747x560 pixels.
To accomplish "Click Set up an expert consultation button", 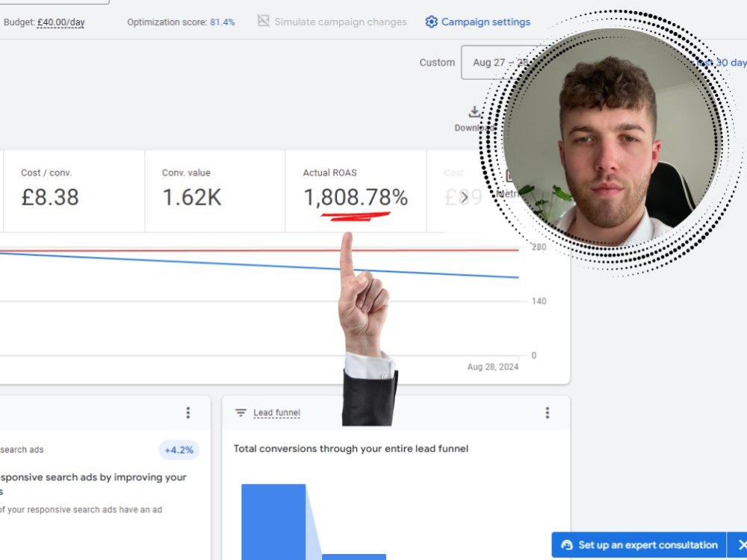I will [639, 545].
